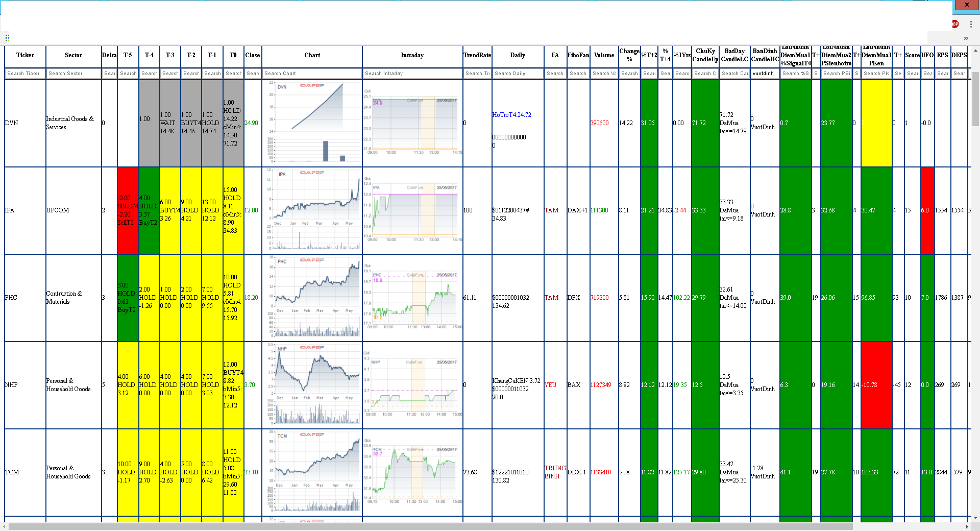The width and height of the screenshot is (980, 531).
Task: Open the IPA intraday chart thumbnail
Action: tap(412, 210)
